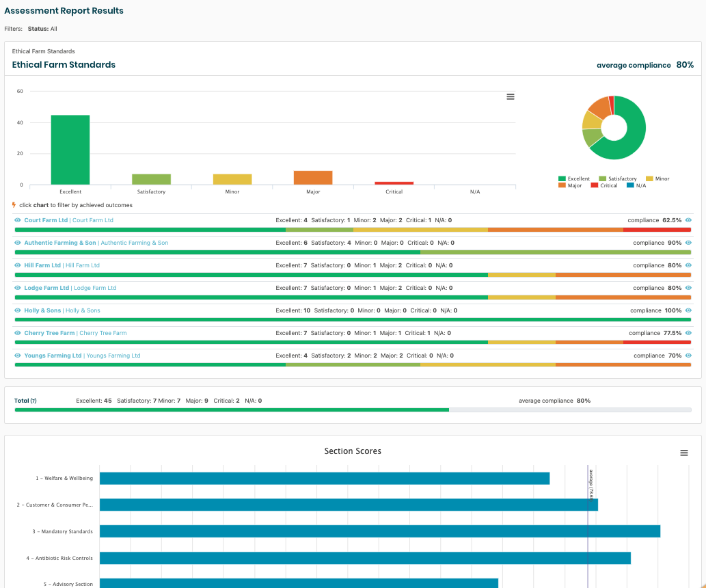Click eye icon beside Court Farm 62.5% compliance

click(688, 220)
